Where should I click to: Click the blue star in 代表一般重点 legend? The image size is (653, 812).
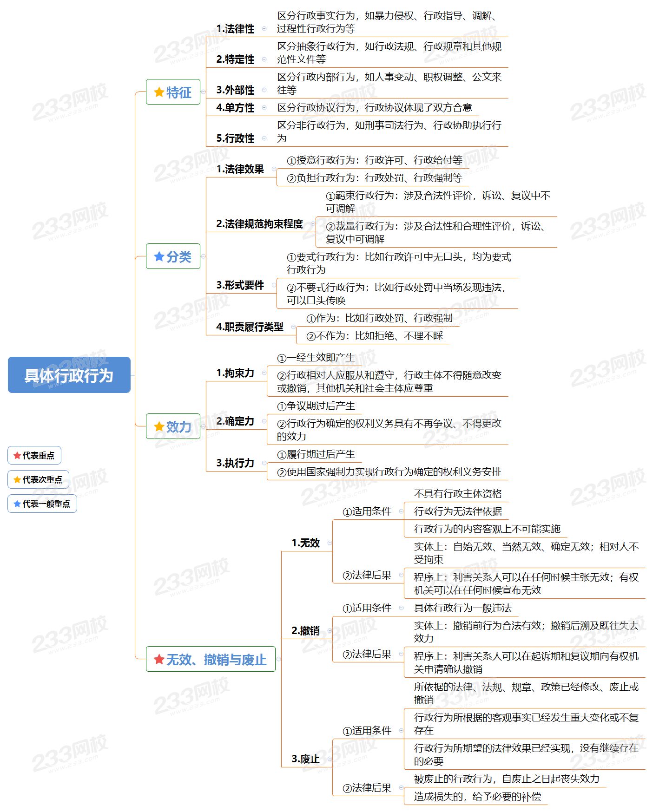17,504
